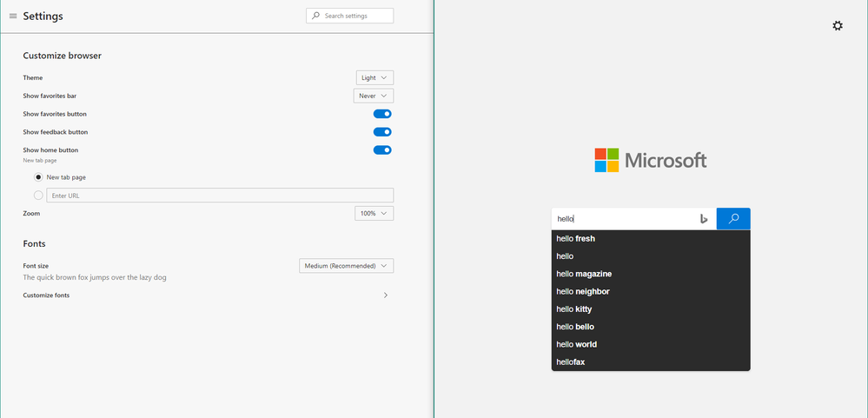Choose the hello bello suggestion

coord(651,327)
